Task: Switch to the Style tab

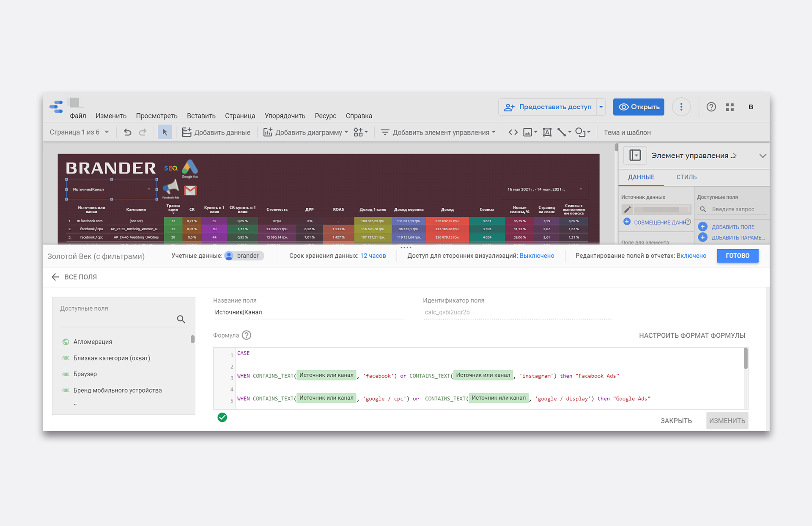Action: pyautogui.click(x=686, y=177)
